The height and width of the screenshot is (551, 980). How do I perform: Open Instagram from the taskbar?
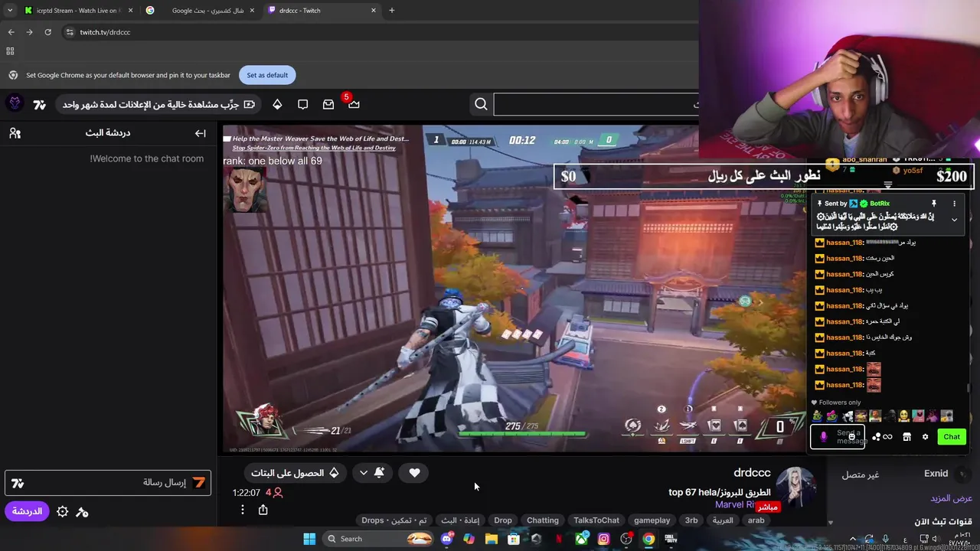pos(604,539)
